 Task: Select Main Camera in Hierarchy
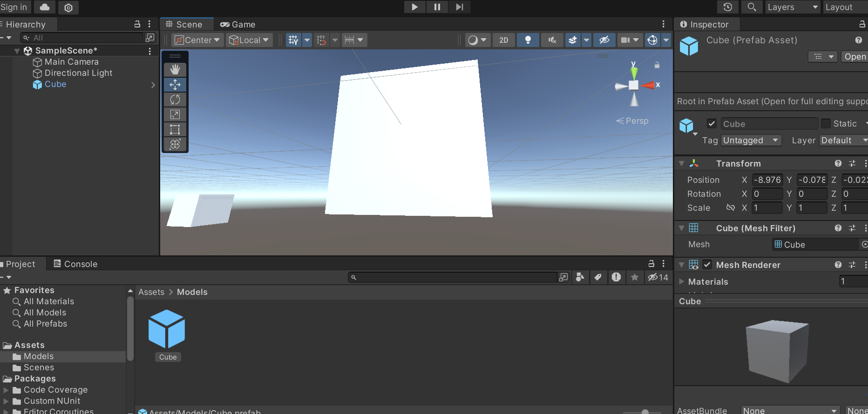pos(72,62)
